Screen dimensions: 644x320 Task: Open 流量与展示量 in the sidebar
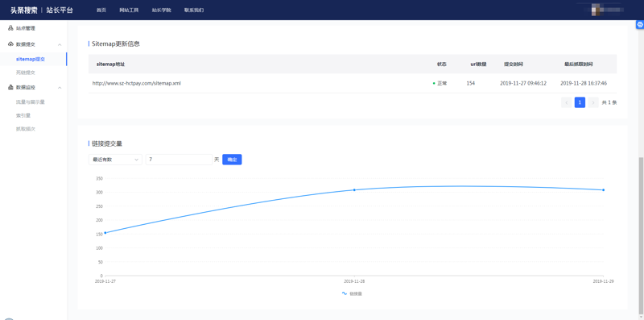point(31,102)
